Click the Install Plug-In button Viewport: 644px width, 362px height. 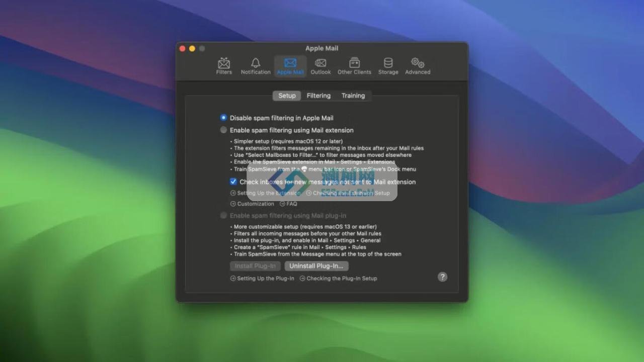coord(255,265)
